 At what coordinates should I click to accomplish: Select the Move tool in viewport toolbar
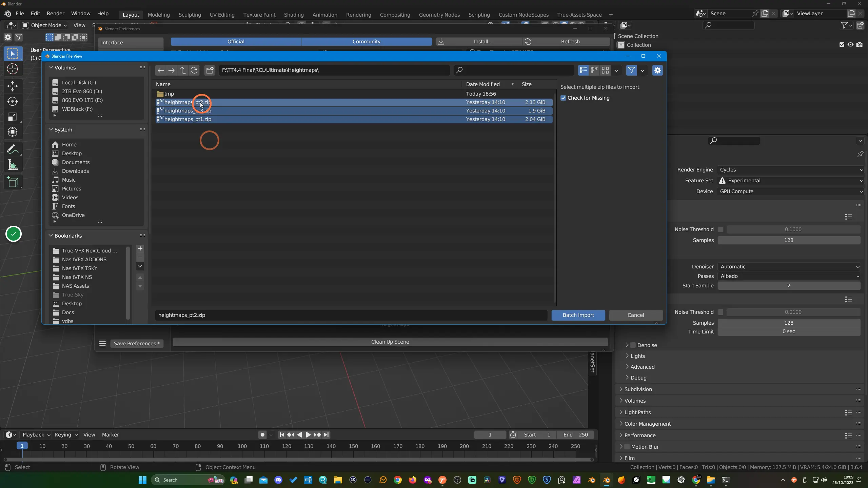[x=13, y=86]
